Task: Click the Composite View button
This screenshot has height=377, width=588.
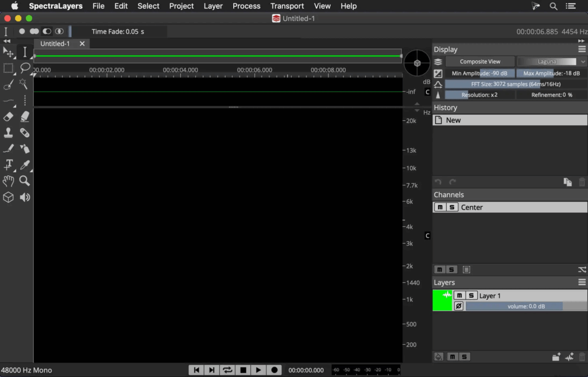Action: click(479, 61)
